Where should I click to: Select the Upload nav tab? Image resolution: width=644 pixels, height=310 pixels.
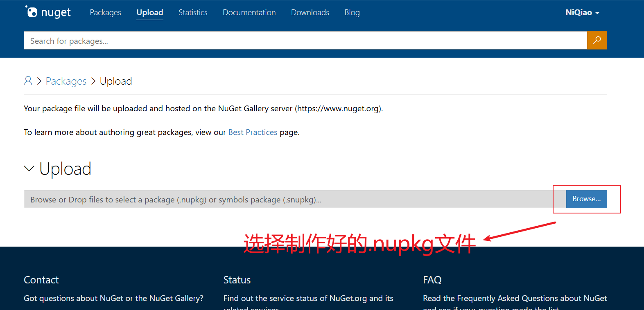tap(150, 13)
